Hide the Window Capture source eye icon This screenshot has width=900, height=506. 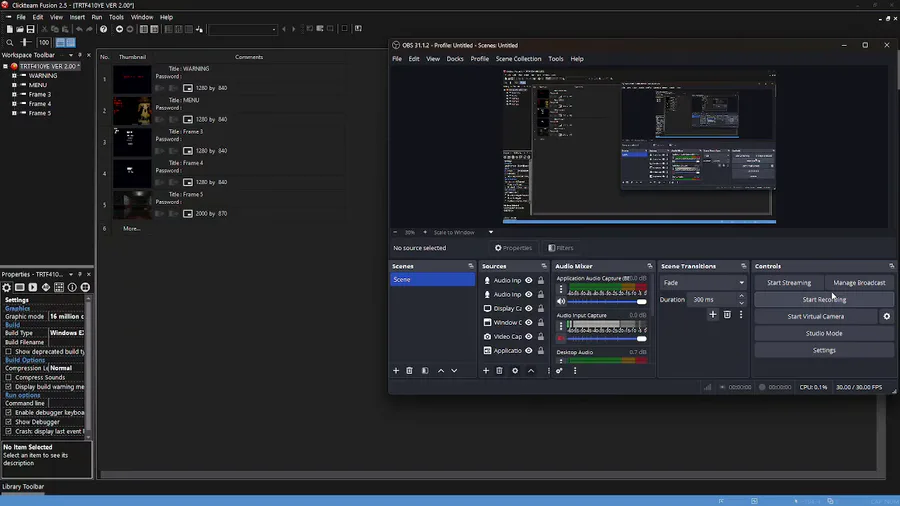point(529,322)
